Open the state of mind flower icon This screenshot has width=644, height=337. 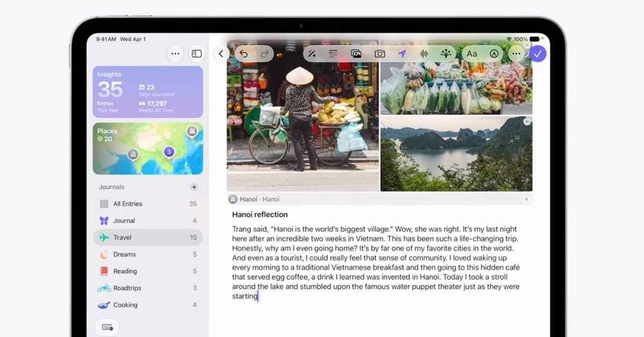[446, 54]
